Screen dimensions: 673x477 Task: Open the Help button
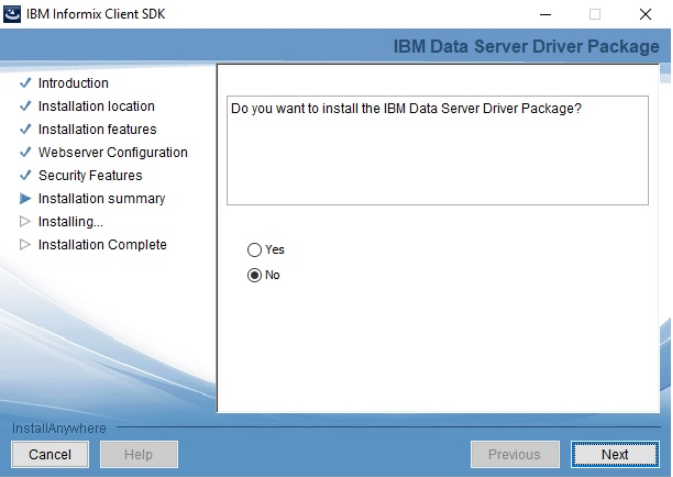tap(138, 454)
